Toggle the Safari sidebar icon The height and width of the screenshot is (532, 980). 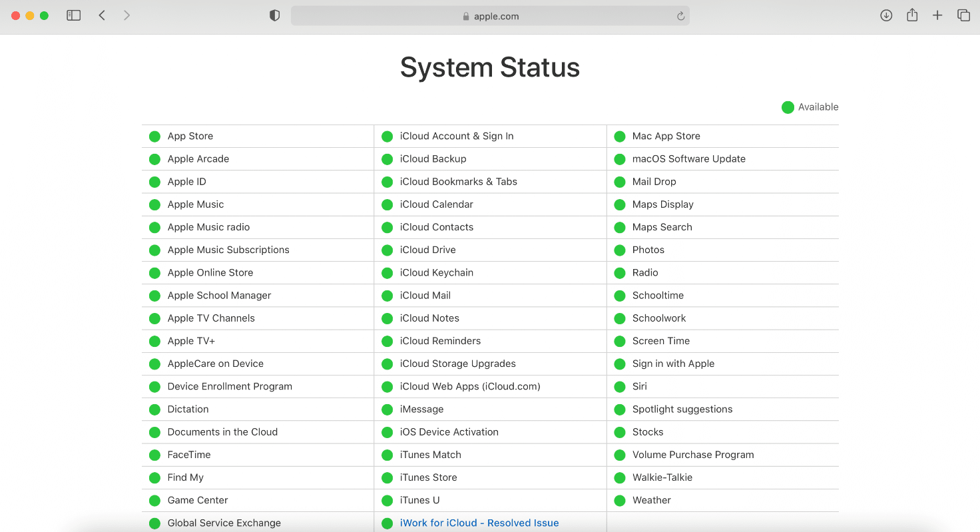pyautogui.click(x=74, y=15)
